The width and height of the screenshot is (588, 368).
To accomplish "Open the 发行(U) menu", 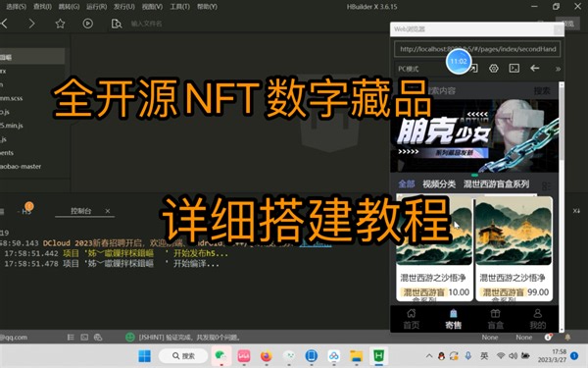I will (x=124, y=7).
